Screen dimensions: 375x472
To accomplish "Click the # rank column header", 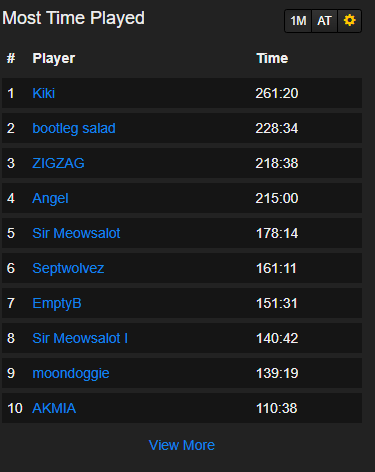I will click(11, 59).
